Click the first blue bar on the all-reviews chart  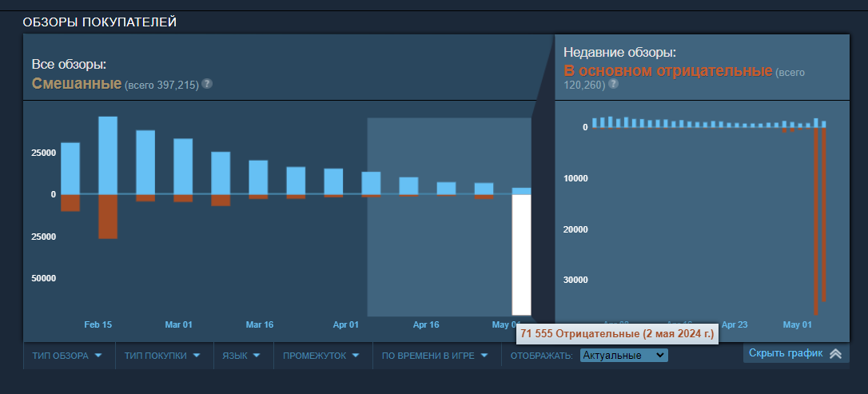70,168
